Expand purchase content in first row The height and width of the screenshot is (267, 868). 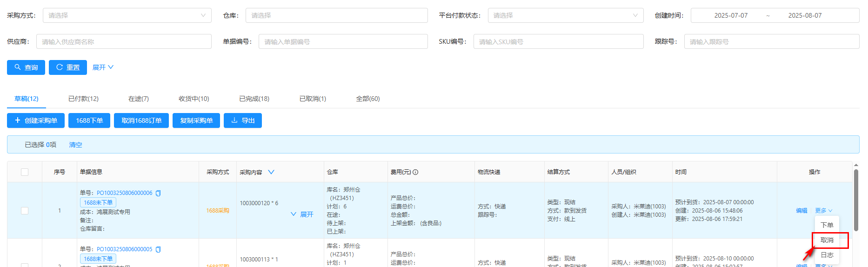302,214
